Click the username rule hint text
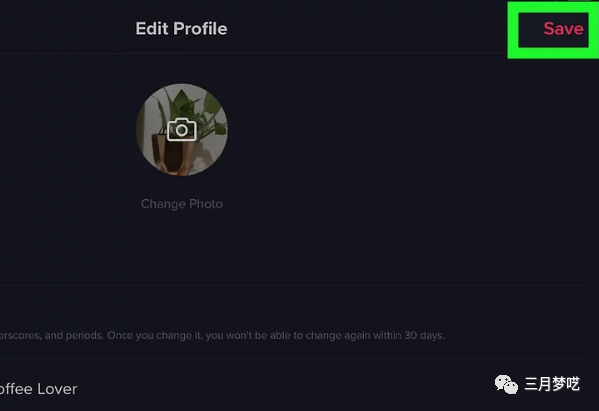Screen dimensions: 599x411 [x=222, y=335]
